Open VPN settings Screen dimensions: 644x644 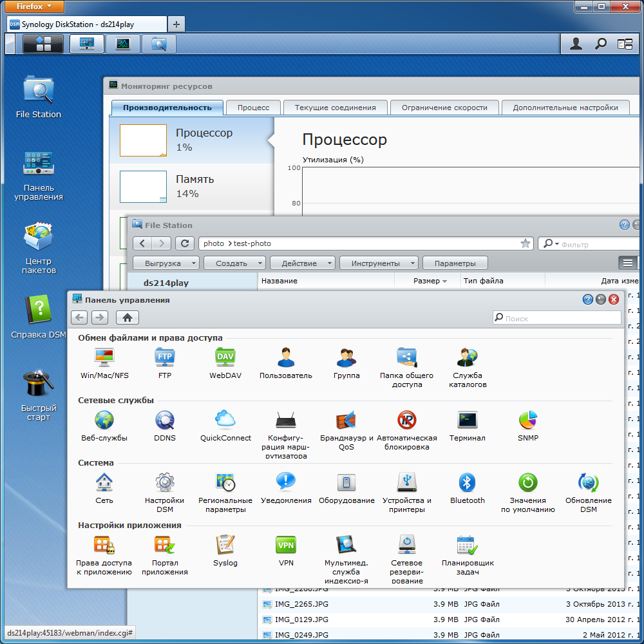[x=286, y=551]
